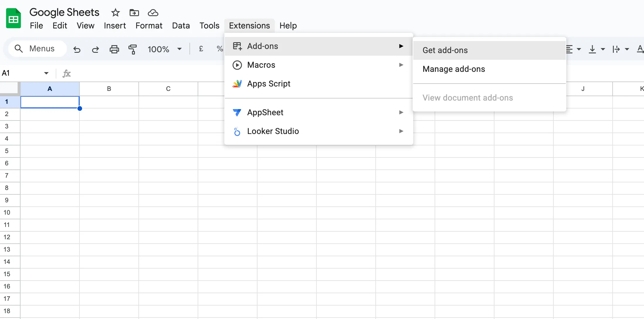
Task: Select column A header
Action: point(50,89)
